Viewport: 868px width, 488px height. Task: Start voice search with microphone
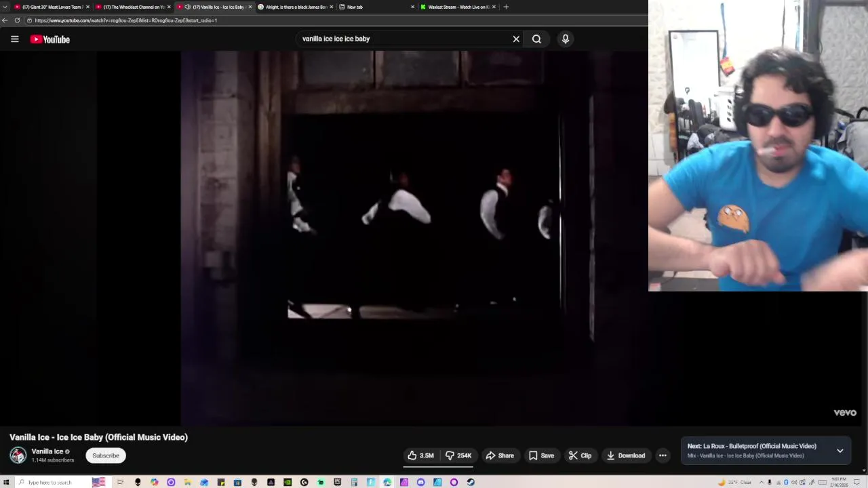point(566,39)
